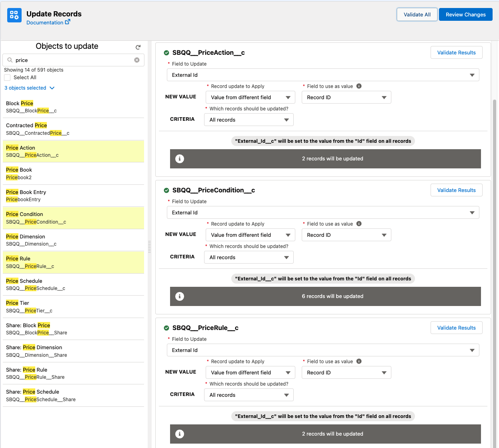Click the Update Records app icon
The height and width of the screenshot is (448, 499).
[x=14, y=15]
